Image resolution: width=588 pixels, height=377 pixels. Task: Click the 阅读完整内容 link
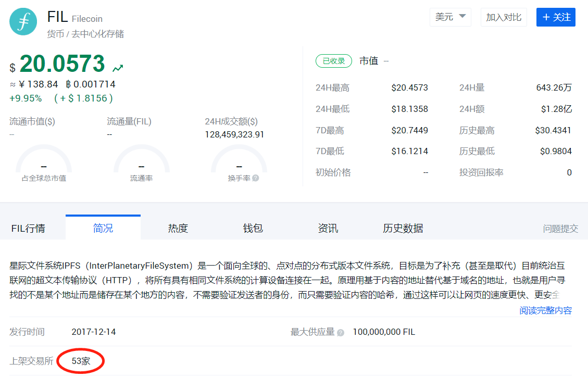[546, 310]
